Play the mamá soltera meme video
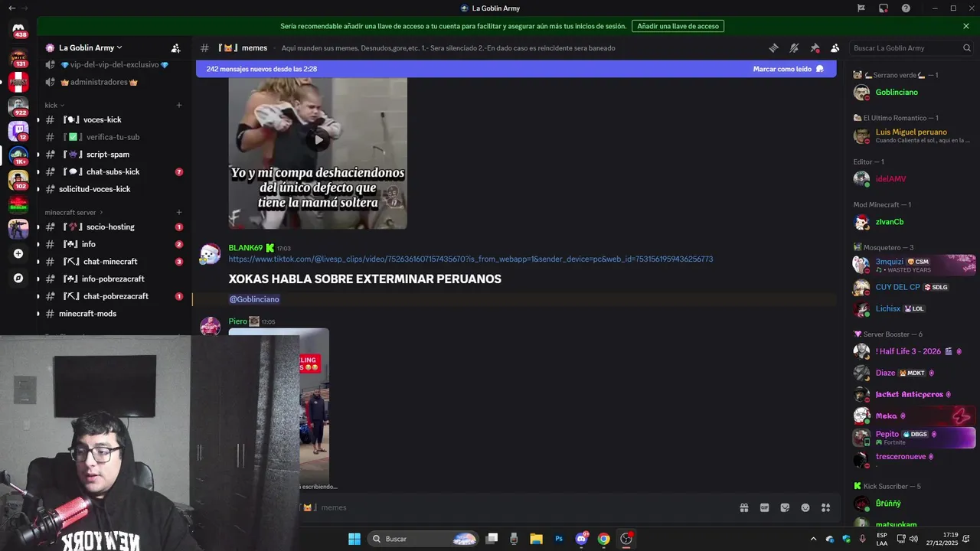Viewport: 980px width, 551px height. (x=318, y=139)
